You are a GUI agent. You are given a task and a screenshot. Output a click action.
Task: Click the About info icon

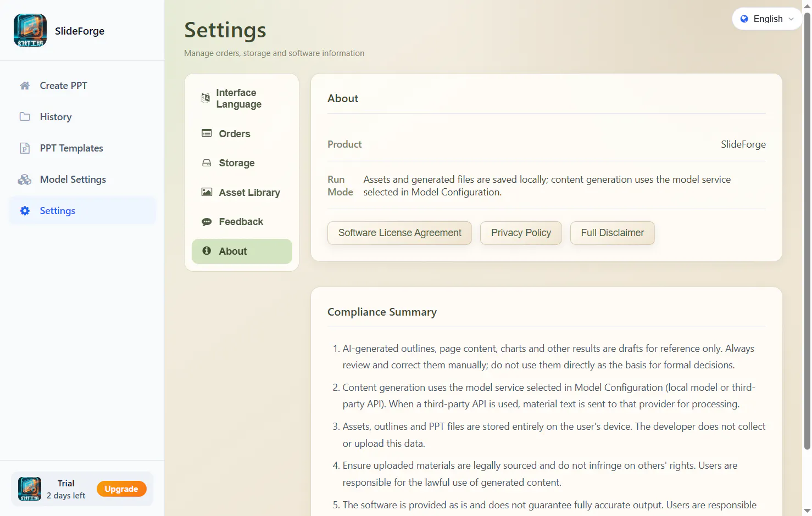pyautogui.click(x=207, y=251)
